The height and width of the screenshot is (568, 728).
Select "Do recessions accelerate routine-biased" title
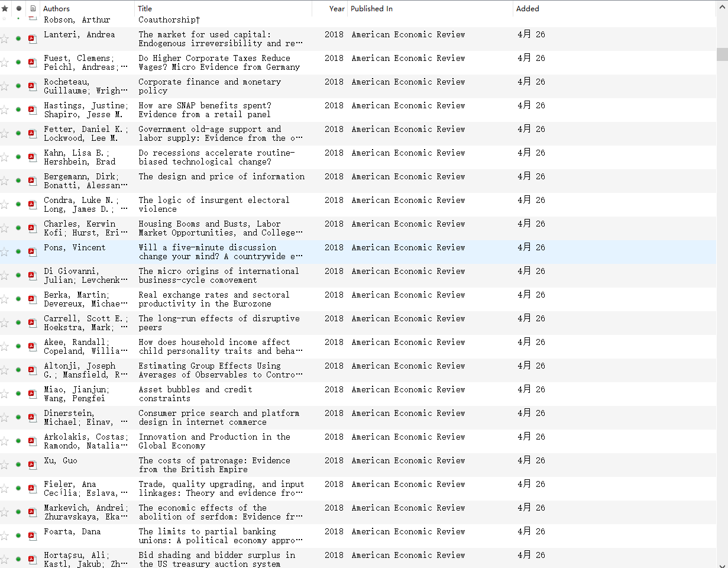point(216,157)
